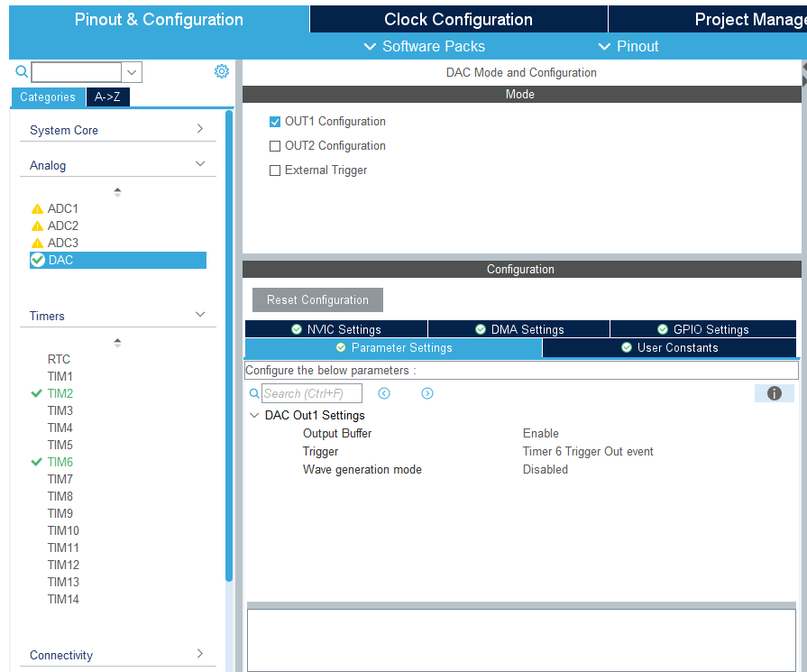Viewport: 807px width, 672px height.
Task: Select Parameter Settings tab
Action: click(394, 347)
